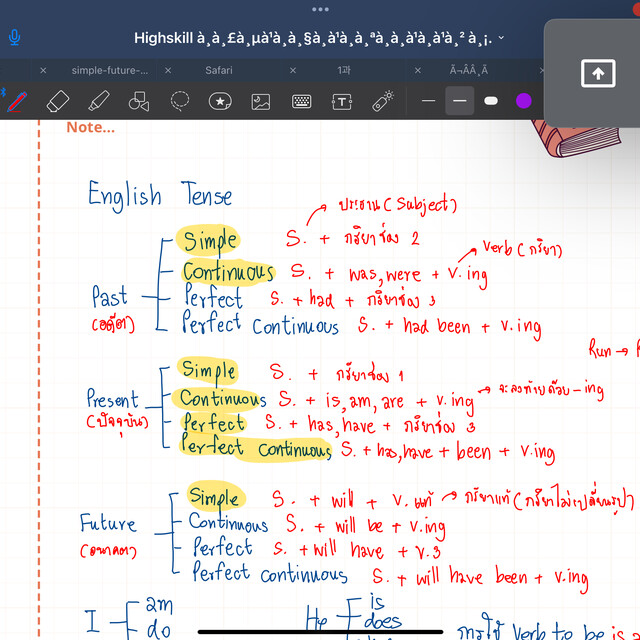
Task: Select the Text box tool
Action: point(342,101)
